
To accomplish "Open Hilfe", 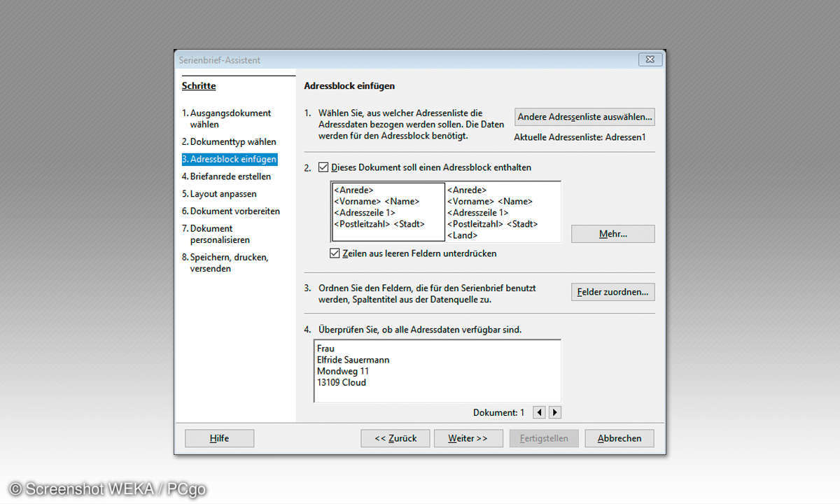I will coord(219,438).
